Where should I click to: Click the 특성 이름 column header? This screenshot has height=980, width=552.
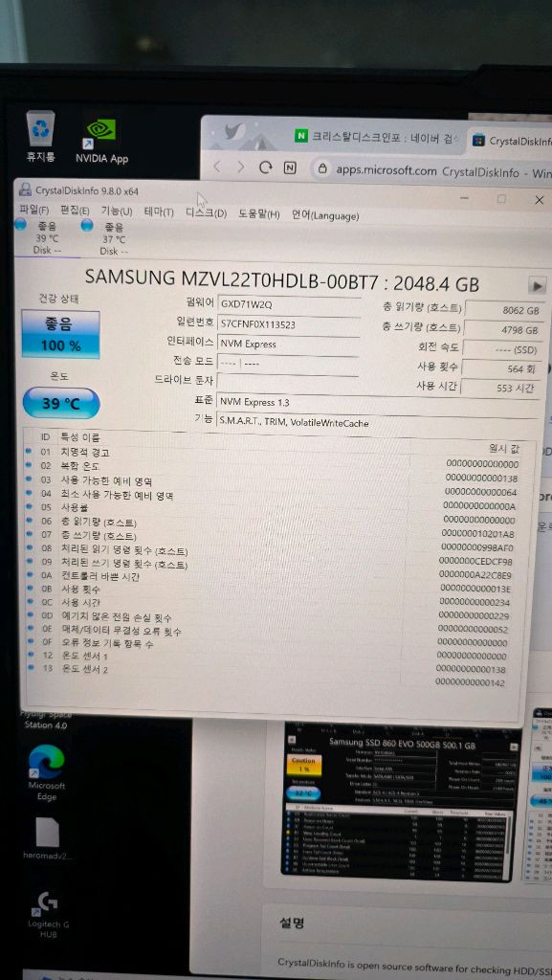tap(78, 436)
